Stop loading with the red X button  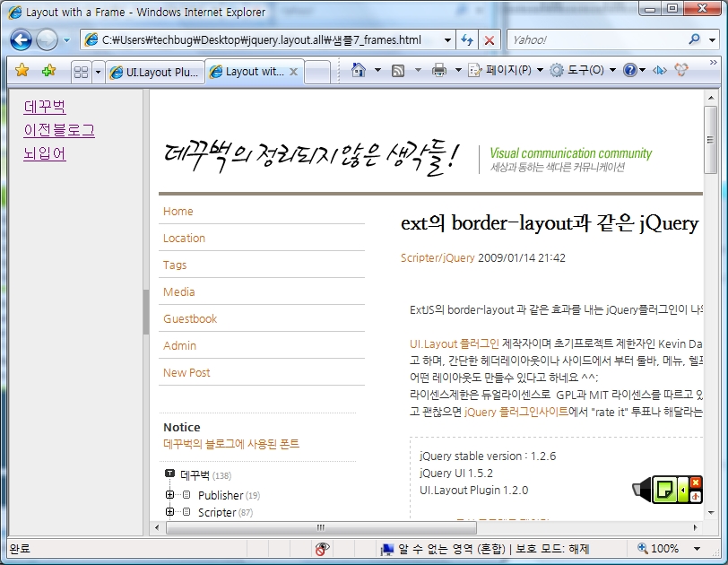click(490, 40)
